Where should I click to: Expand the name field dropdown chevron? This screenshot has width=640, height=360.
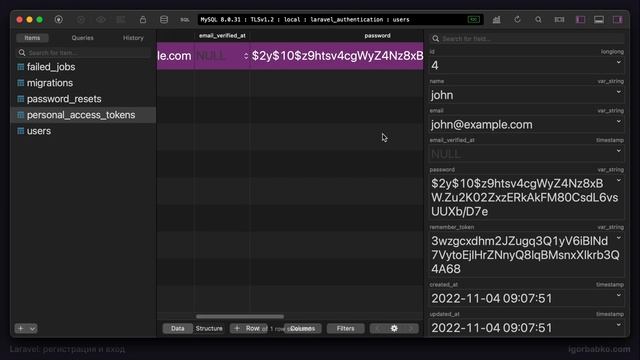point(619,92)
